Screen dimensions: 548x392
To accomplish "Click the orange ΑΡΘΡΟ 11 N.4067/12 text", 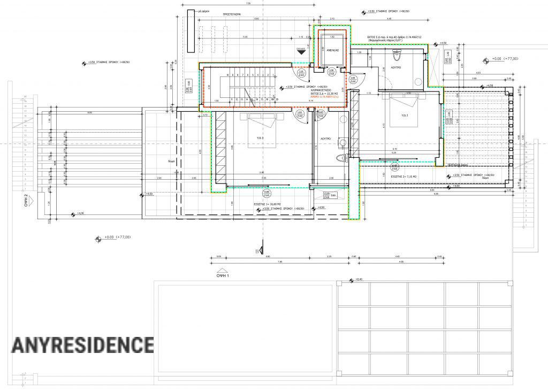I will pyautogui.click(x=322, y=97).
